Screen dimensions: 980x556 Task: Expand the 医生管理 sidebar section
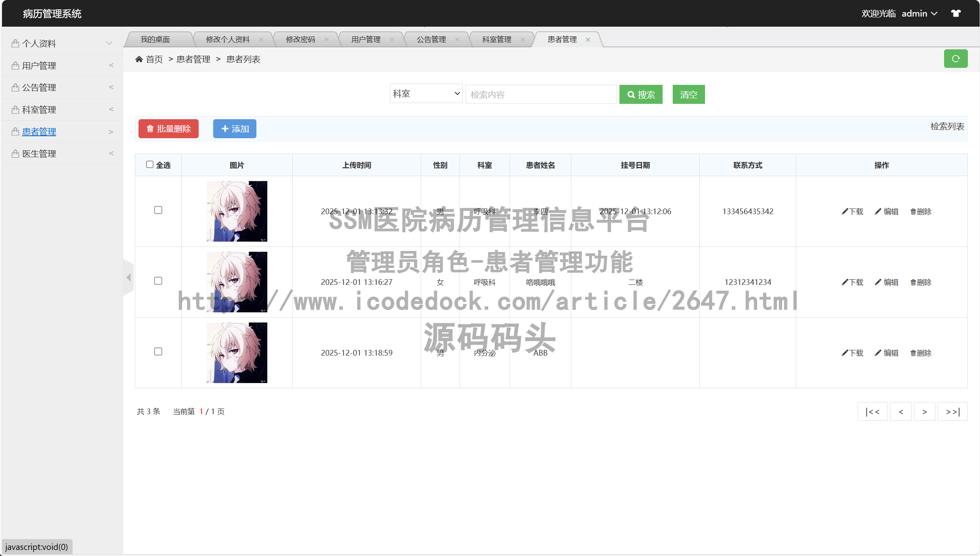(39, 153)
